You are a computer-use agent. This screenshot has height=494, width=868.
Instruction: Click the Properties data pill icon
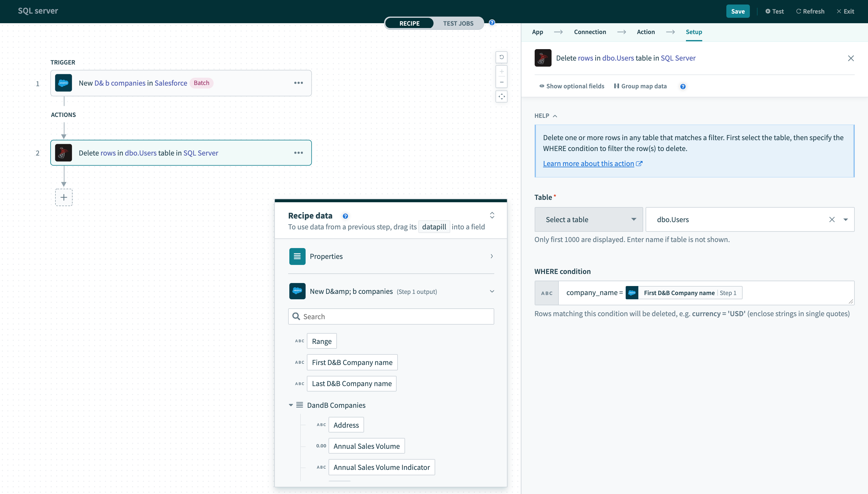[x=297, y=256]
